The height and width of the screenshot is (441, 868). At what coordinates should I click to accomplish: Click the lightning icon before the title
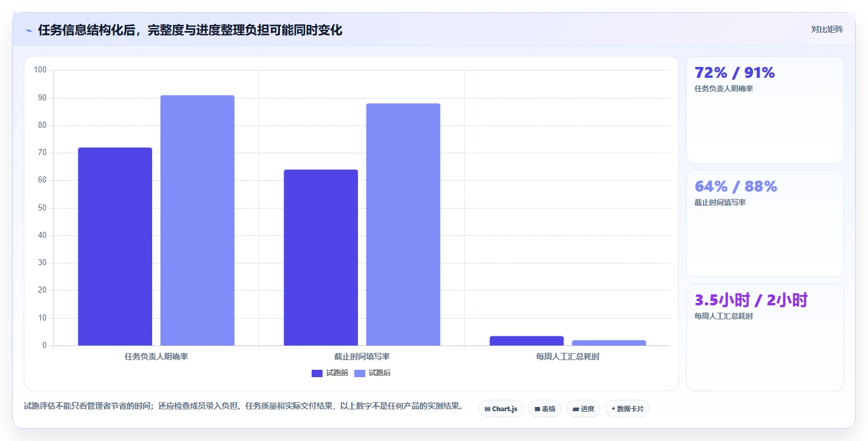[29, 30]
